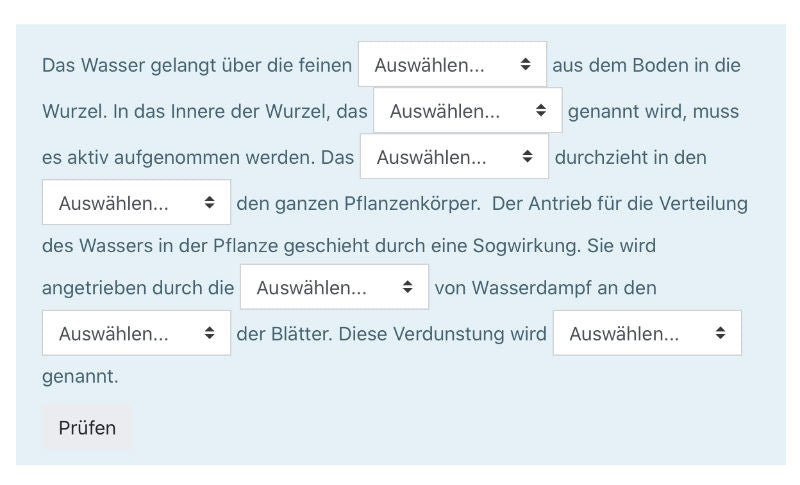Image resolution: width=800 pixels, height=485 pixels.
Task: Click the Prüfen button
Action: point(87,427)
